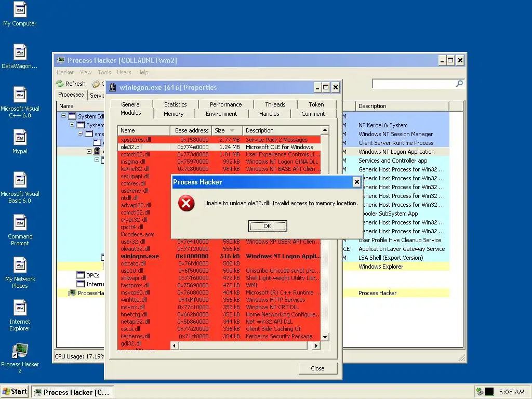This screenshot has width=532, height=399.
Task: Click modules list scroll up arrow
Action: [x=325, y=130]
